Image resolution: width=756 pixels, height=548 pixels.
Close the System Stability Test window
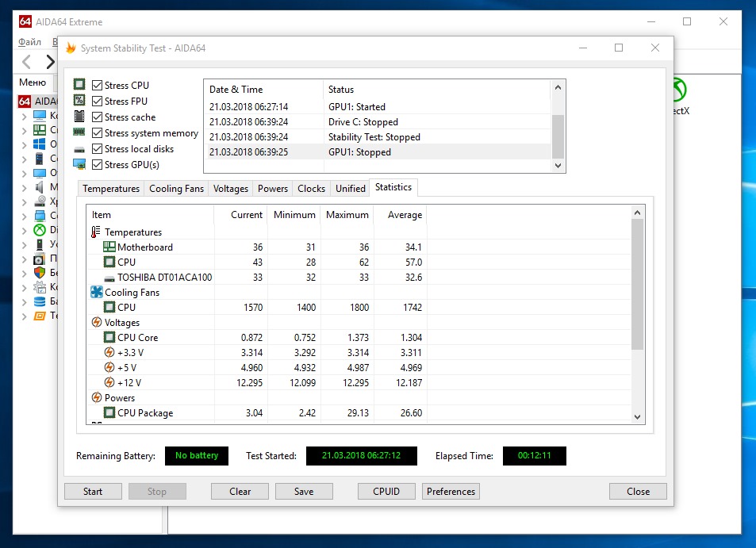pos(638,491)
